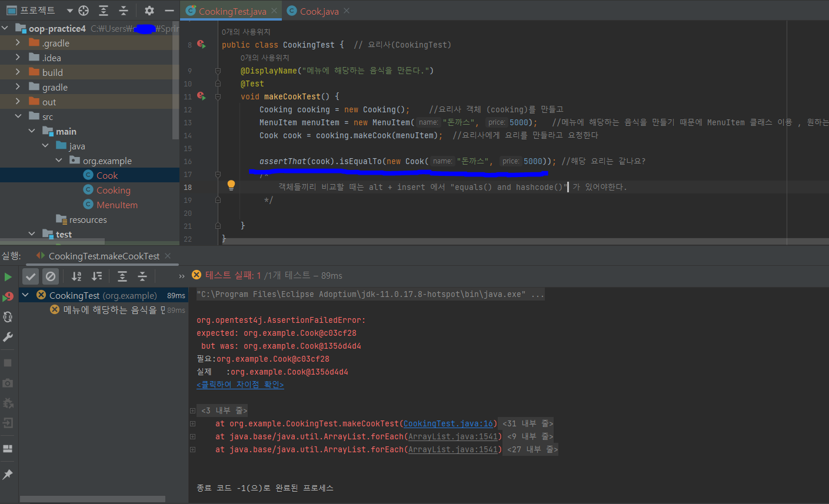Open run configuration wrench icon

pyautogui.click(x=8, y=336)
